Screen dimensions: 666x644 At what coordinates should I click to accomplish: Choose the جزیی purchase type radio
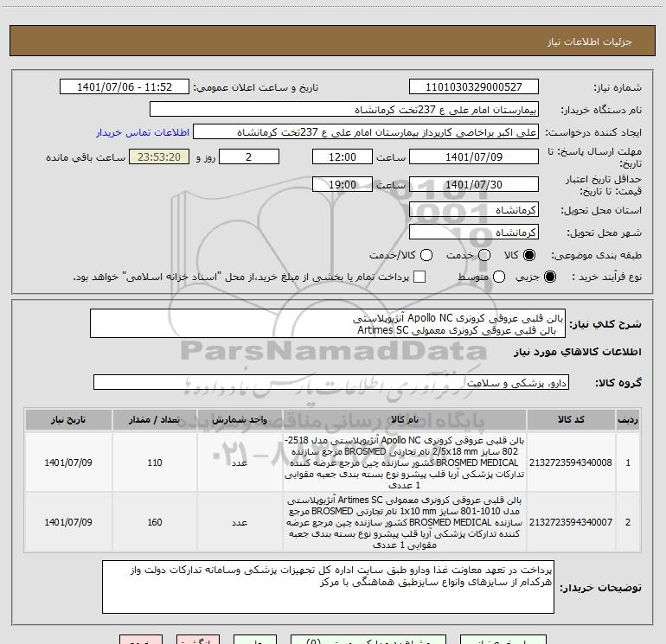[x=549, y=277]
